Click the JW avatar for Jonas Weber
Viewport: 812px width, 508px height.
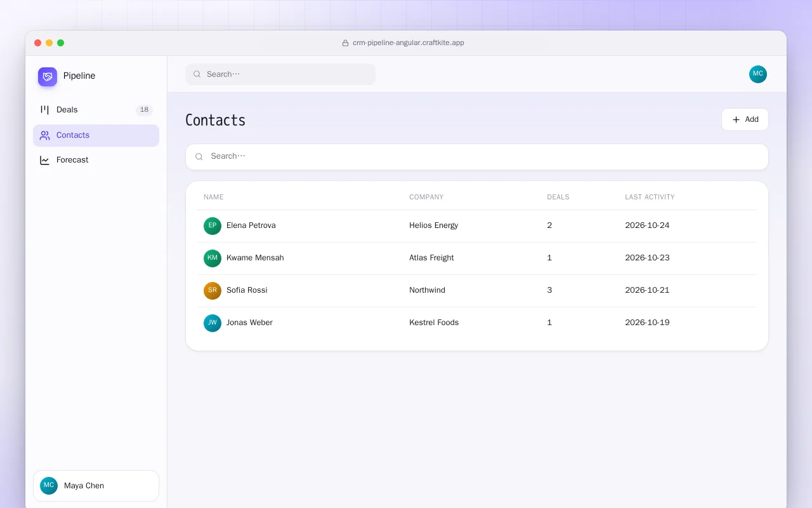[213, 323]
